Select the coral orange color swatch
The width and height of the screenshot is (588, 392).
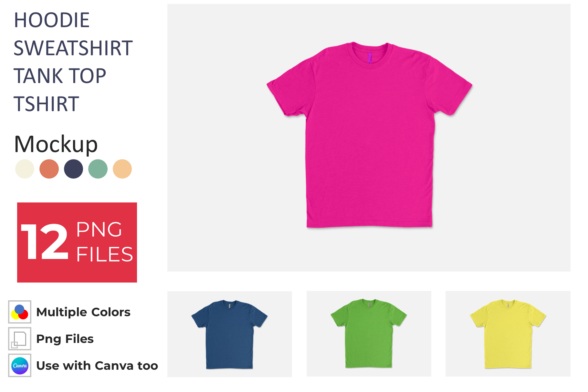pyautogui.click(x=49, y=169)
